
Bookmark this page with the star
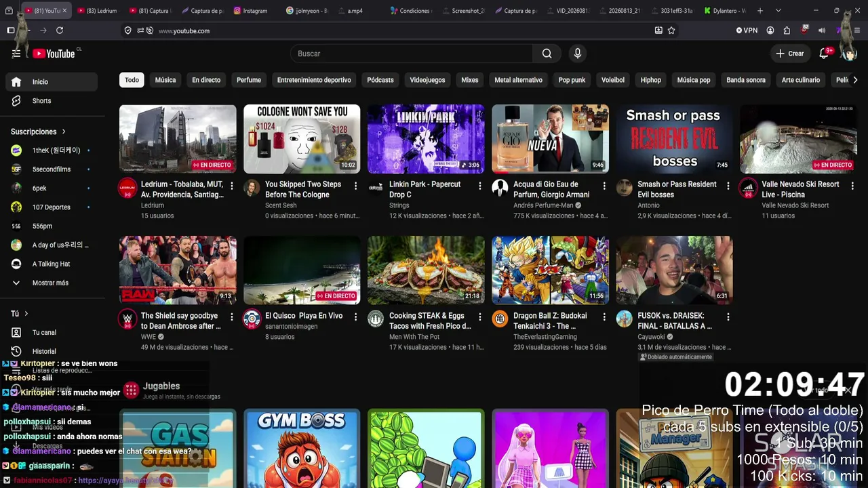671,30
